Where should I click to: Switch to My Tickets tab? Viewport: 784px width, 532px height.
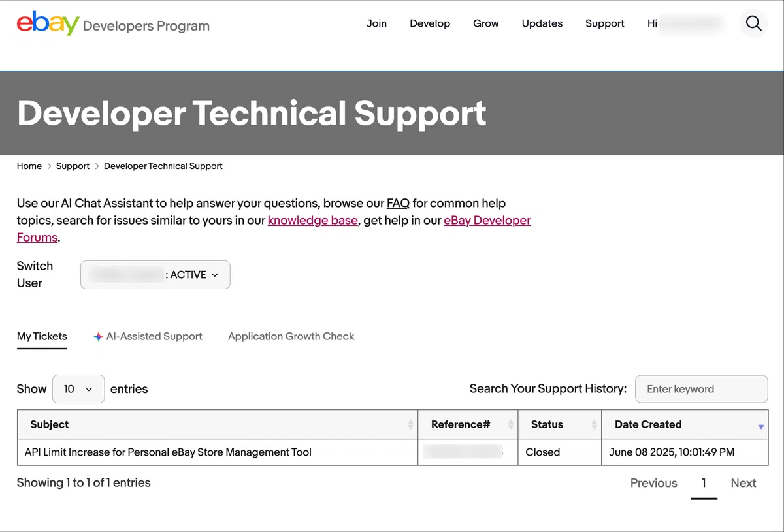coord(42,337)
